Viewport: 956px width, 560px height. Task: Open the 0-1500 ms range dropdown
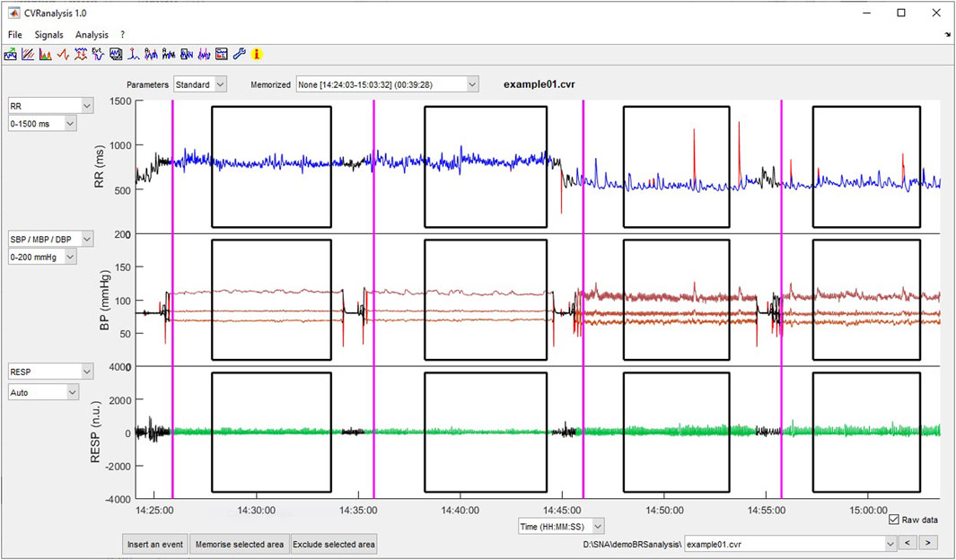(x=42, y=124)
